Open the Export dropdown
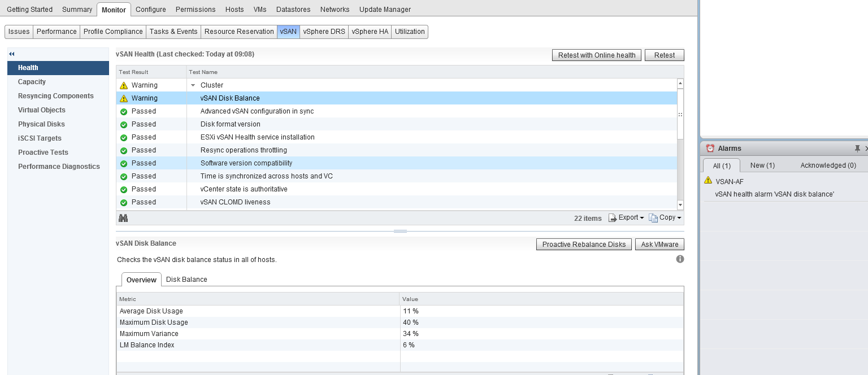The width and height of the screenshot is (868, 375). click(626, 217)
